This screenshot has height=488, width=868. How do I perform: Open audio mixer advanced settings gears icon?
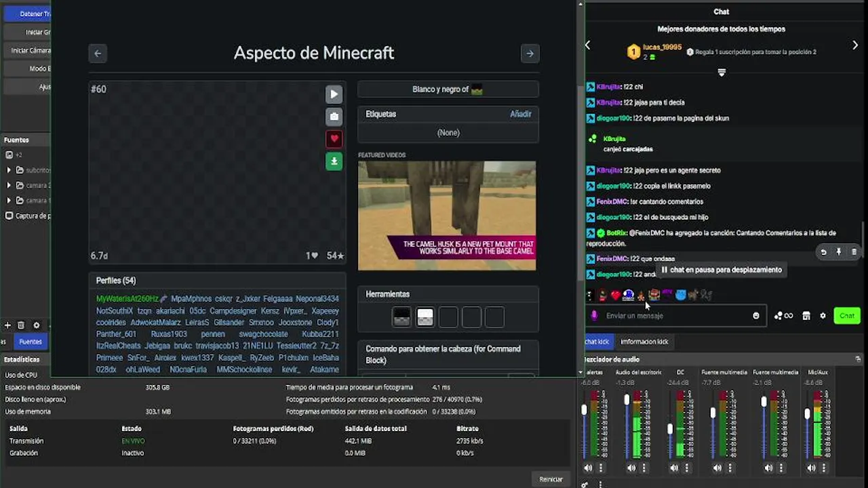[585, 484]
